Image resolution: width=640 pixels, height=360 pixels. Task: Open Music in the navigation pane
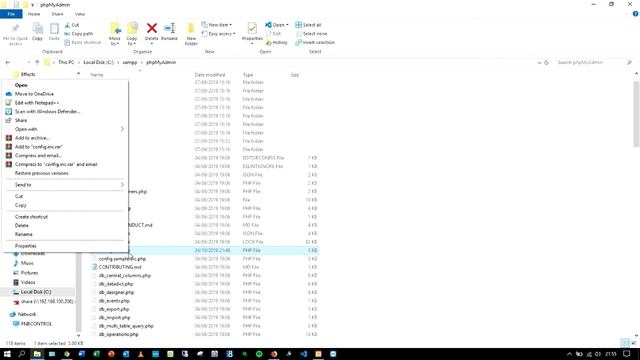[x=27, y=263]
